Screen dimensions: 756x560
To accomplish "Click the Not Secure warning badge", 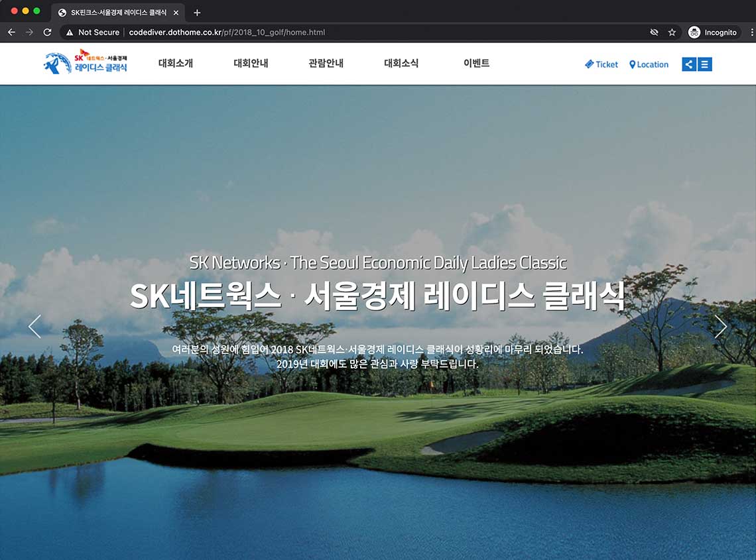I will pos(93,32).
